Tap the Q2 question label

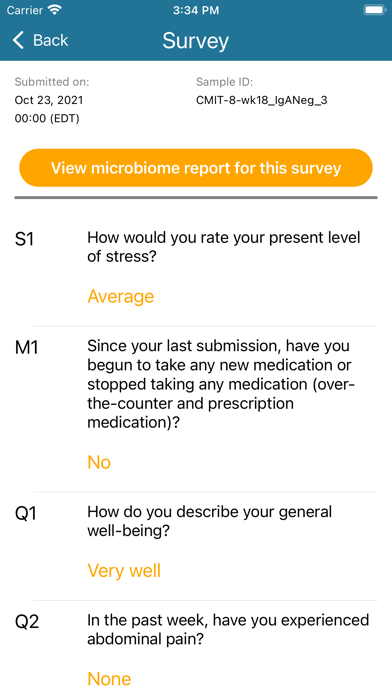pos(27,622)
